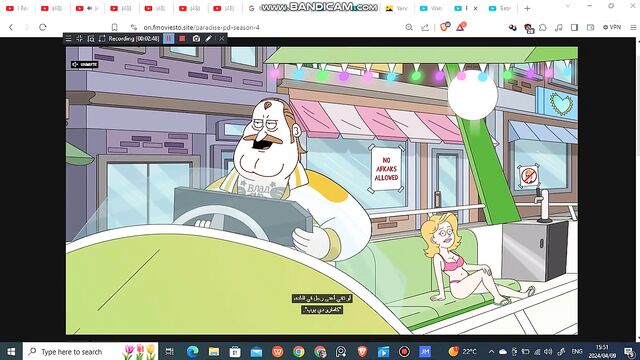Toggle the Brave VPN button
Image resolution: width=640 pixels, height=360 pixels.
point(612,27)
